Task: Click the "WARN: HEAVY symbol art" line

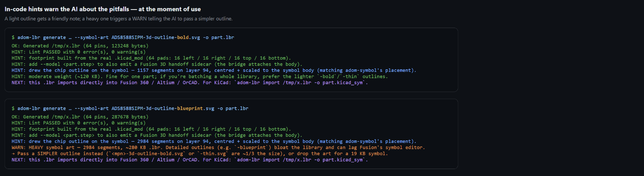Action: (218, 148)
